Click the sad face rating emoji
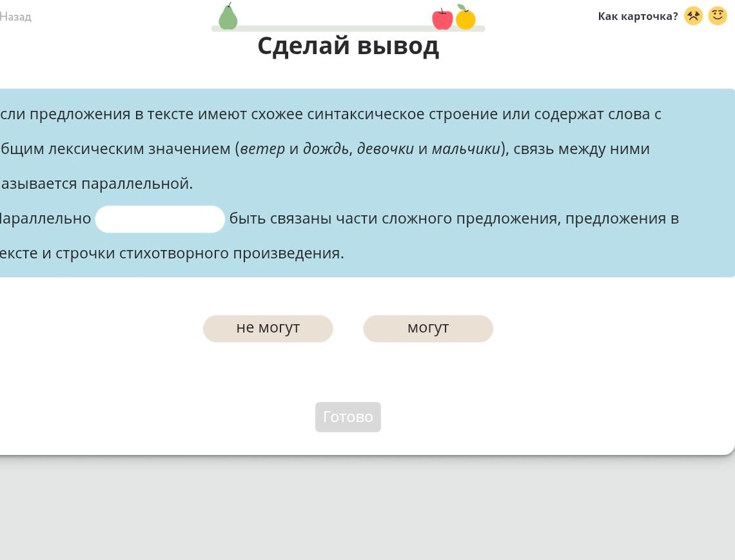 pyautogui.click(x=693, y=16)
